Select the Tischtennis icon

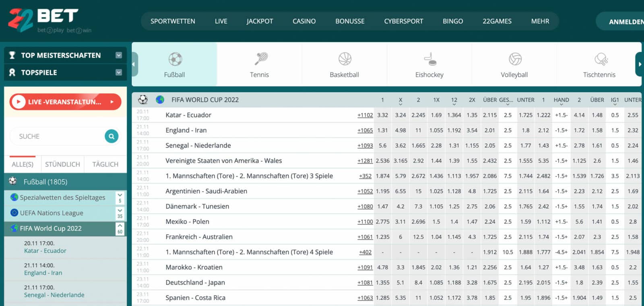point(601,59)
